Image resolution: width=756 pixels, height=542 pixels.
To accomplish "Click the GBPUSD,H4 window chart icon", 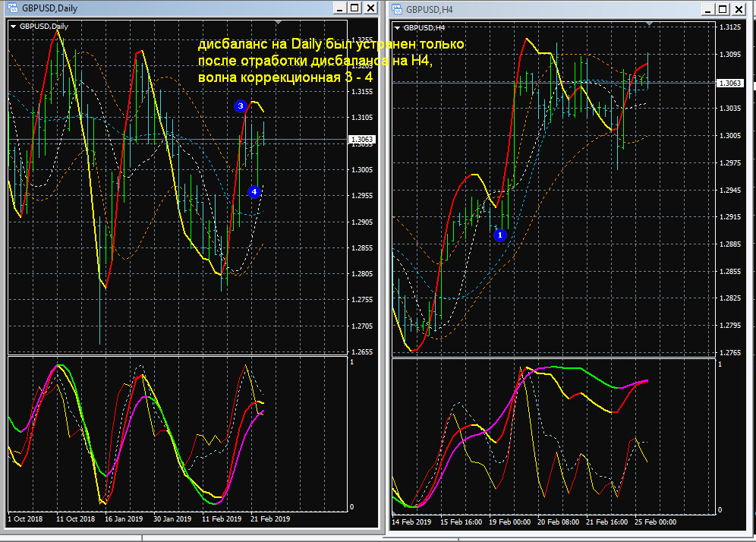I will (397, 9).
